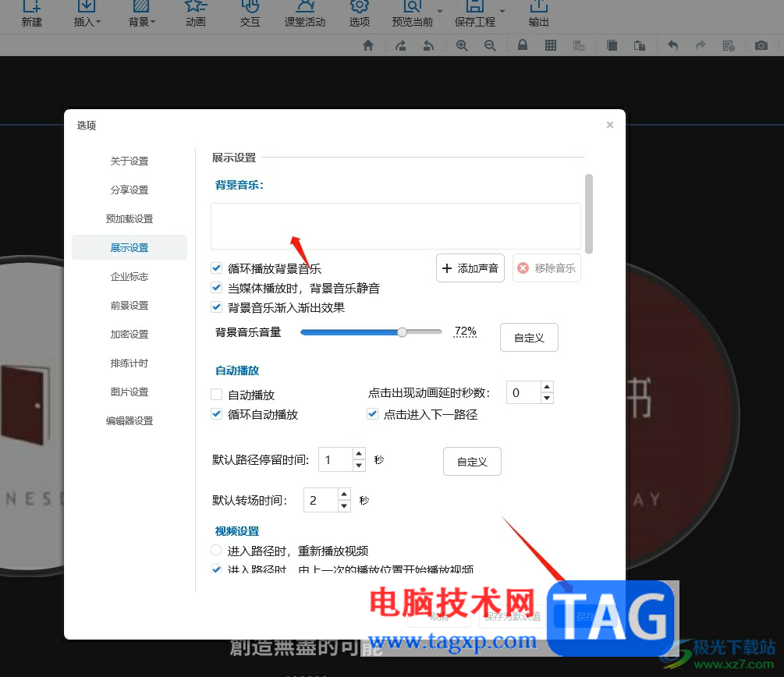Open the Interaction (交互) tool

[x=250, y=13]
